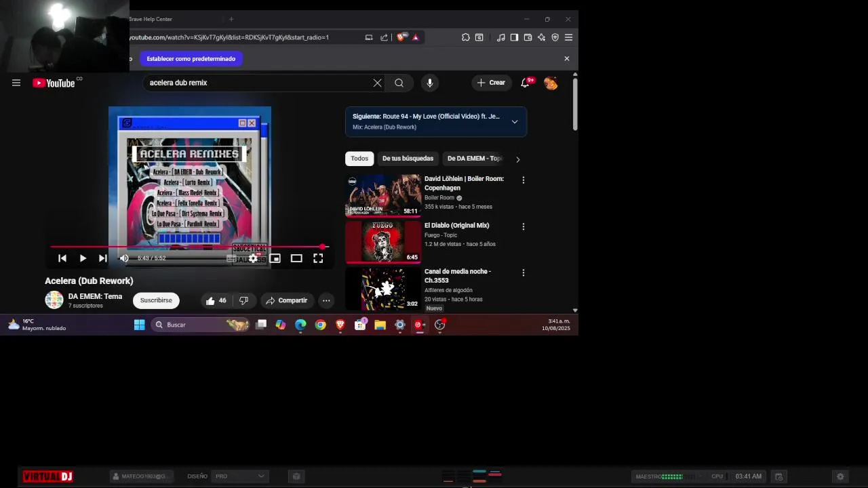The image size is (868, 488).
Task: Open the 'El Diablo (Original Mix)' title
Action: tap(456, 225)
